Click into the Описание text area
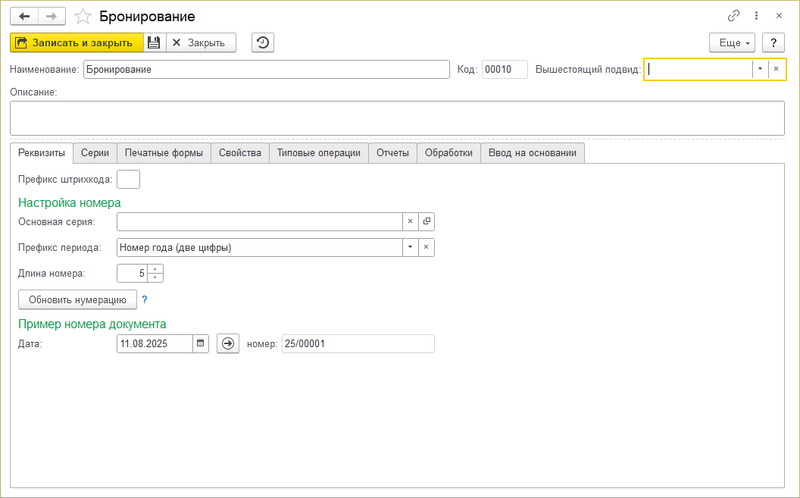This screenshot has height=498, width=800. coord(397,118)
